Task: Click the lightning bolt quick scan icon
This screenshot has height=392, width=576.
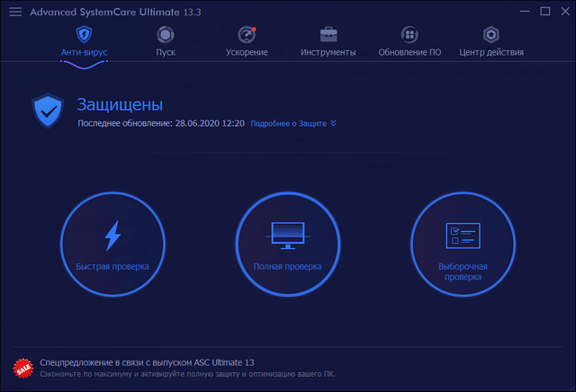Action: coord(112,236)
